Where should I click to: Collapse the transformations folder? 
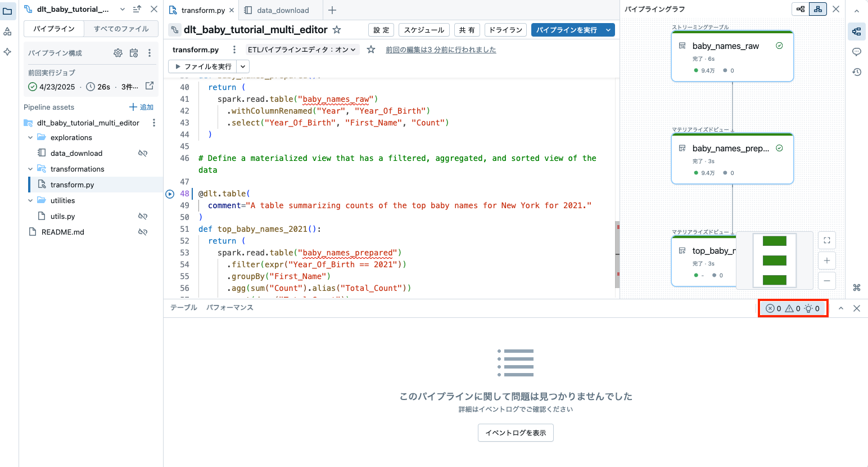click(30, 168)
